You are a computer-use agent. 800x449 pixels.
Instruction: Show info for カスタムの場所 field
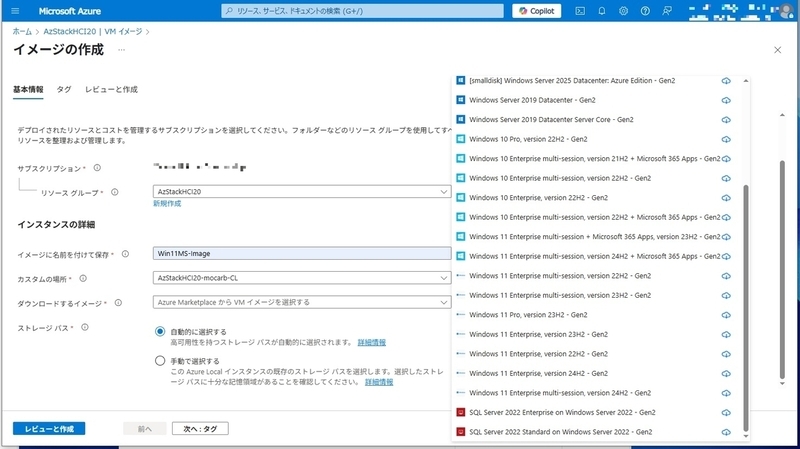(83, 279)
